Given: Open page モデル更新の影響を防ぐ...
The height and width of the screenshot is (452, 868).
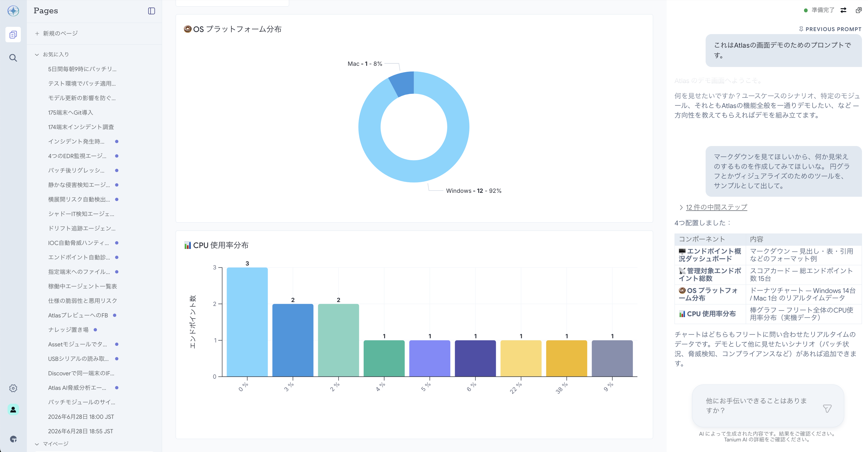Looking at the screenshot, I should pyautogui.click(x=82, y=98).
